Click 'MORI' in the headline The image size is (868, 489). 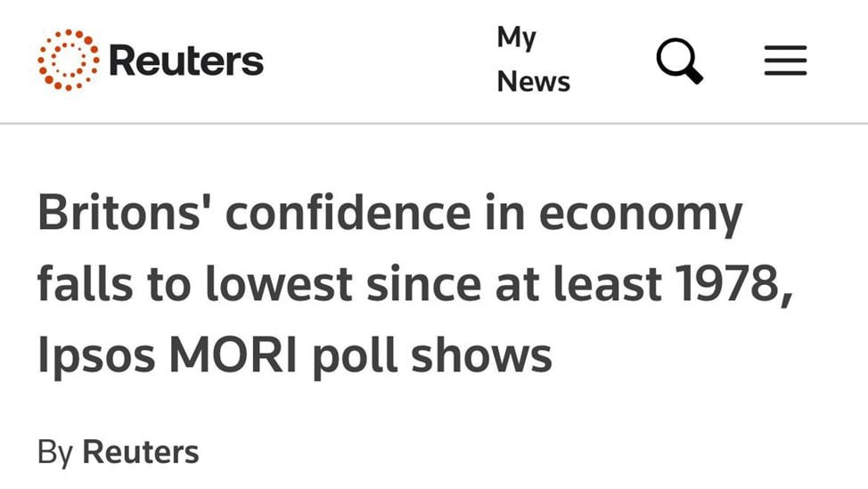[x=233, y=355]
